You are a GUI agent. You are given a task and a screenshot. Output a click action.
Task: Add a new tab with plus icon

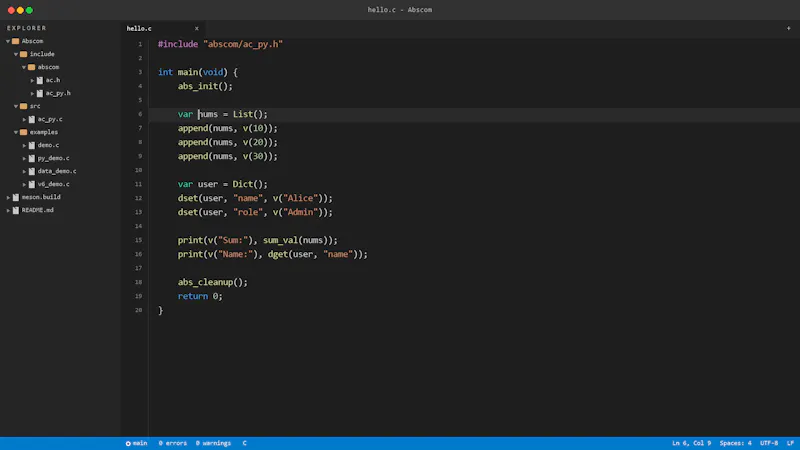788,29
